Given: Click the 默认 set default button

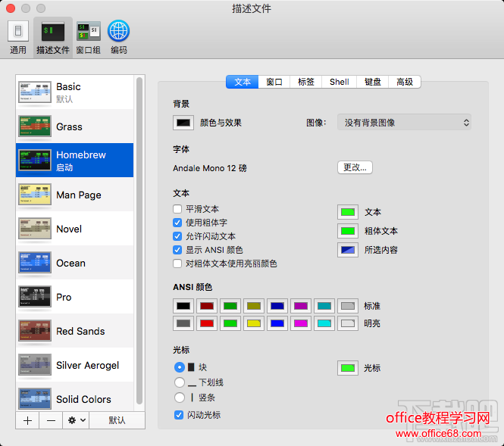Looking at the screenshot, I should click(x=117, y=420).
